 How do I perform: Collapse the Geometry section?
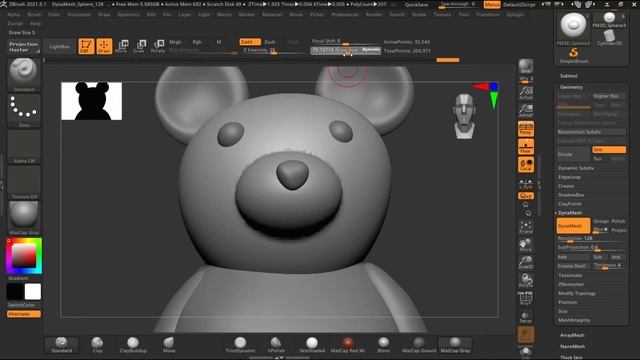click(x=571, y=87)
